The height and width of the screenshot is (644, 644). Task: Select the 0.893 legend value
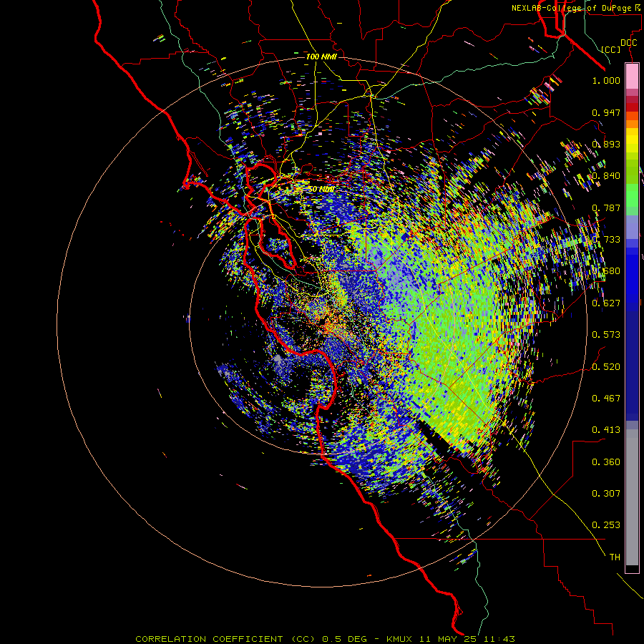click(606, 144)
